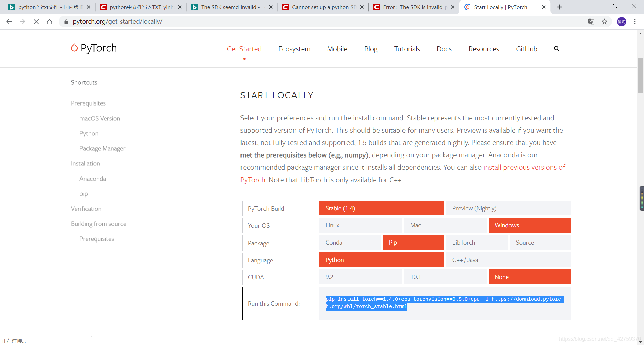Jump to Anaconda shortcut
This screenshot has height=345, width=644.
93,179
